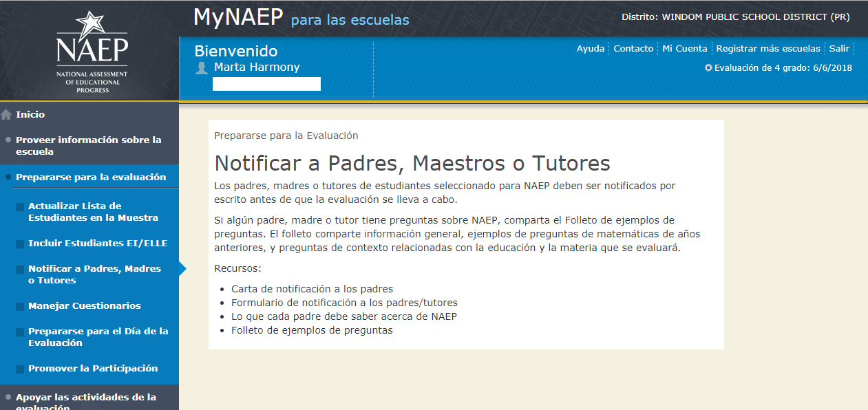Click Salir to log out
The image size is (868, 410).
pyautogui.click(x=838, y=49)
